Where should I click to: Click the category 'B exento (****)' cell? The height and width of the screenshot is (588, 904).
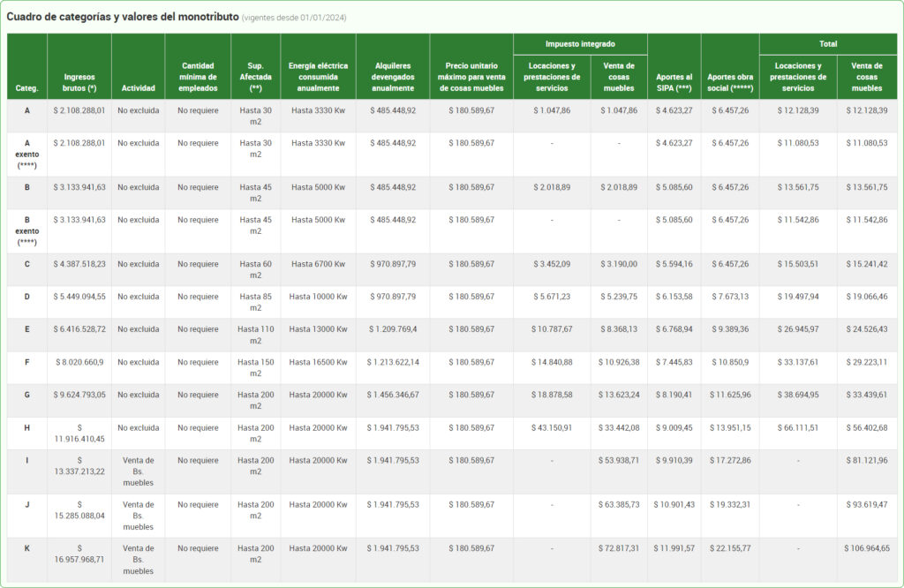click(27, 231)
